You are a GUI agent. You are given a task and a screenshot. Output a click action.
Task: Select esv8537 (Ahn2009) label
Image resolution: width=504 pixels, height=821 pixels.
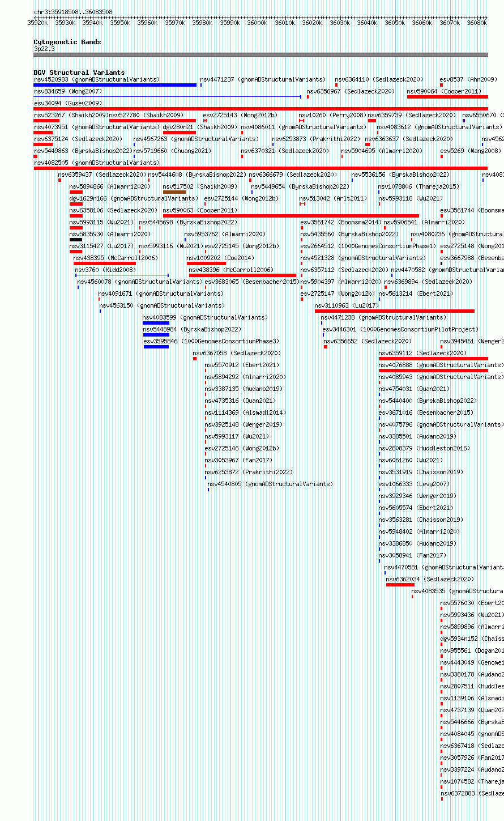(468, 79)
